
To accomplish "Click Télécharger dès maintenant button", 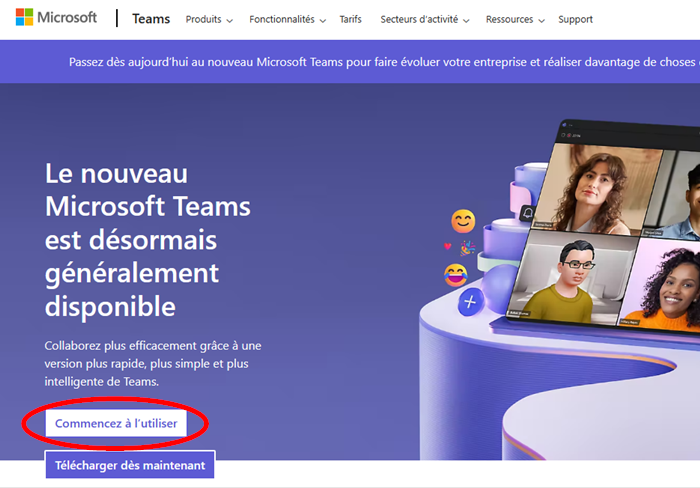I will pos(130,465).
